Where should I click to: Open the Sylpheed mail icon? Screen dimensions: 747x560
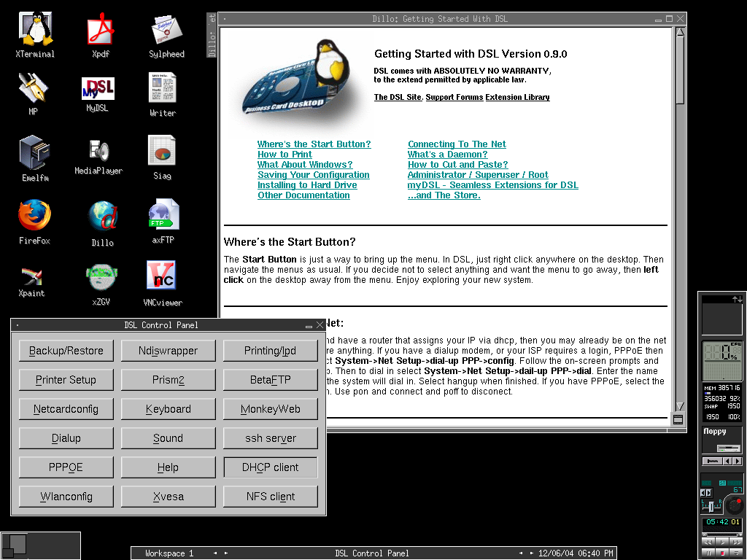[x=166, y=36]
